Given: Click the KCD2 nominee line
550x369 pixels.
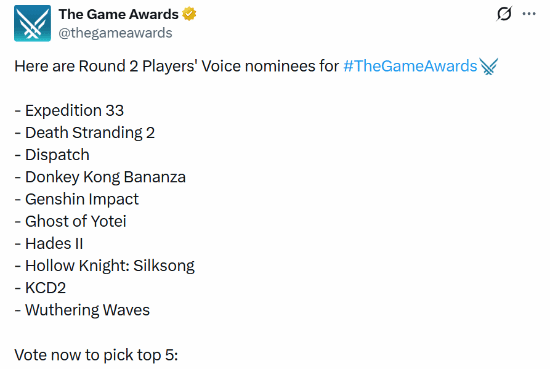Looking at the screenshot, I should (40, 288).
